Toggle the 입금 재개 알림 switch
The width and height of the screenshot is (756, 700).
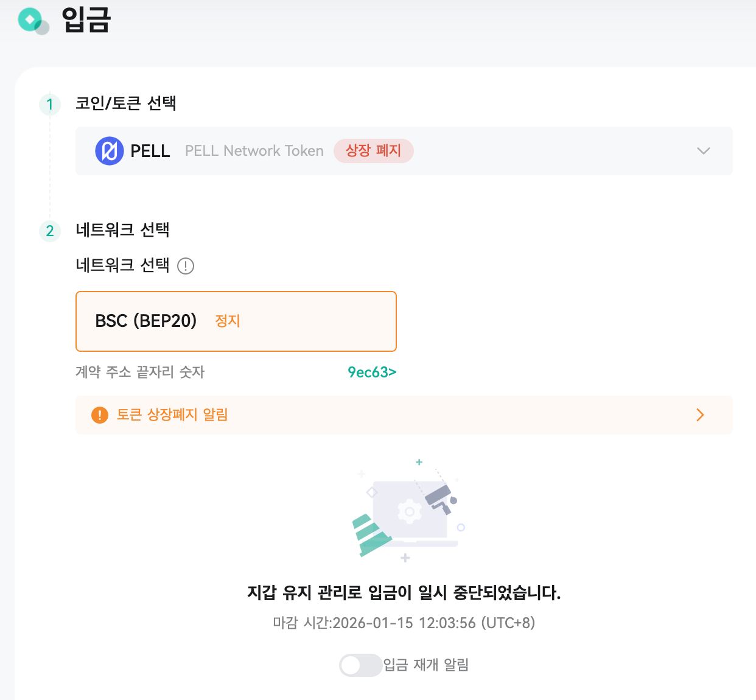click(x=360, y=665)
